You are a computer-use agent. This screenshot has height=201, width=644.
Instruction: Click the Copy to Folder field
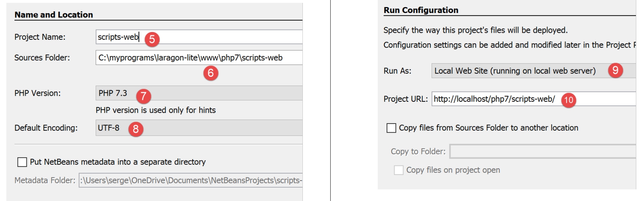pyautogui.click(x=542, y=151)
